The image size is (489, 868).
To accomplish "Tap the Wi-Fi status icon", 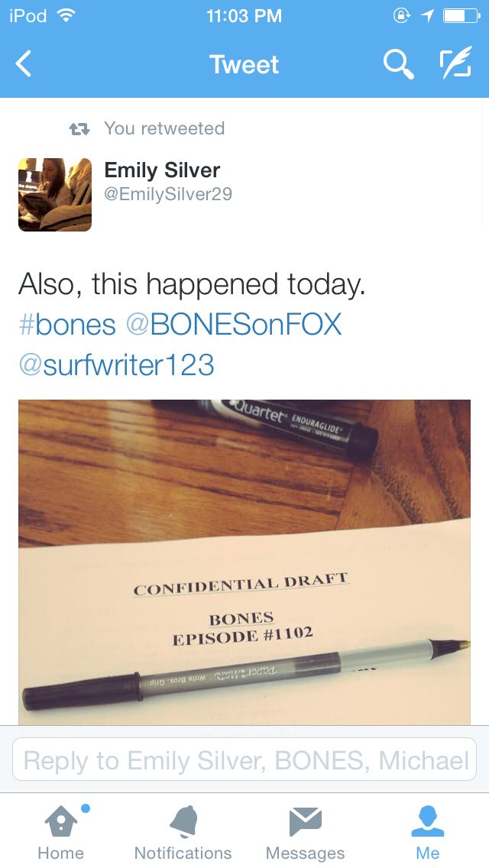I will click(66, 15).
